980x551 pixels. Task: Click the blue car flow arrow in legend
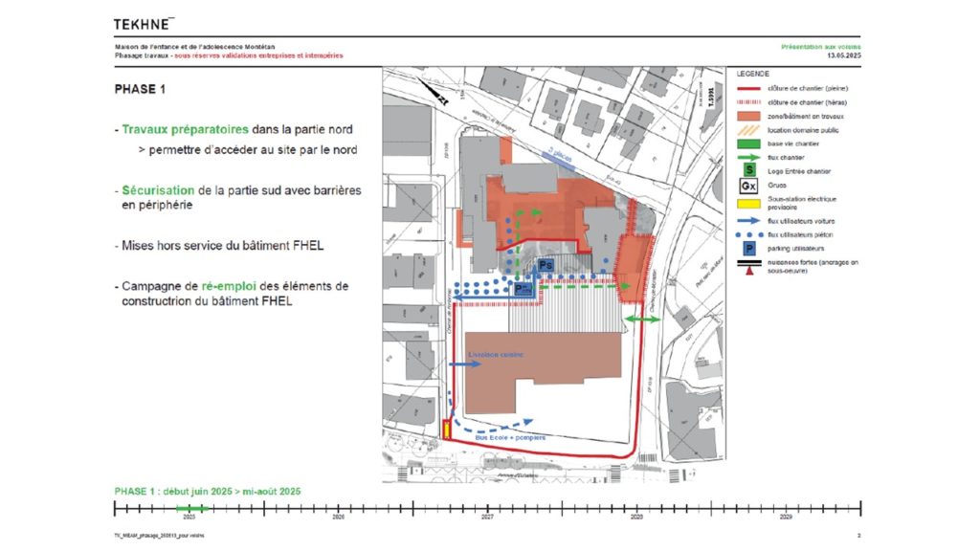[748, 221]
